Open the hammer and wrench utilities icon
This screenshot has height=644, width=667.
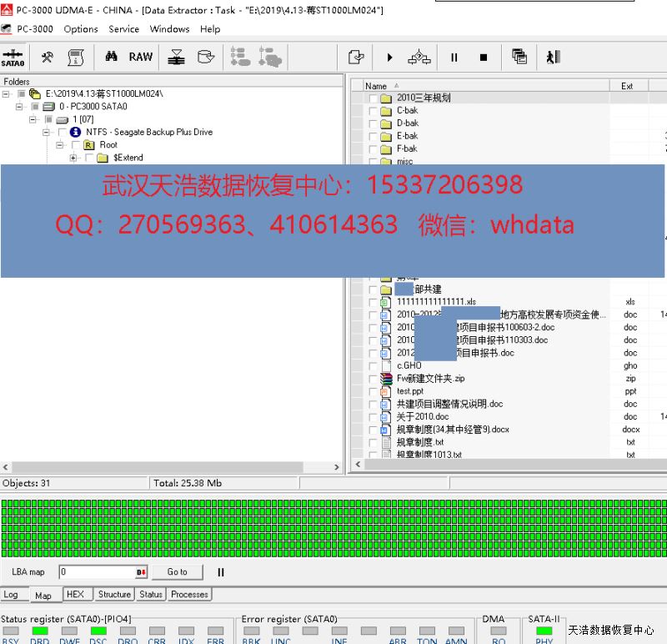tap(47, 57)
